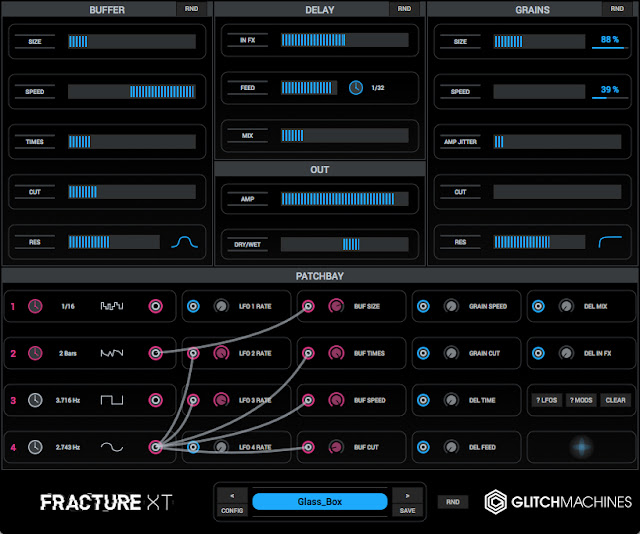Click the output AMP slider
Screen dimensions: 640x534
(345, 199)
